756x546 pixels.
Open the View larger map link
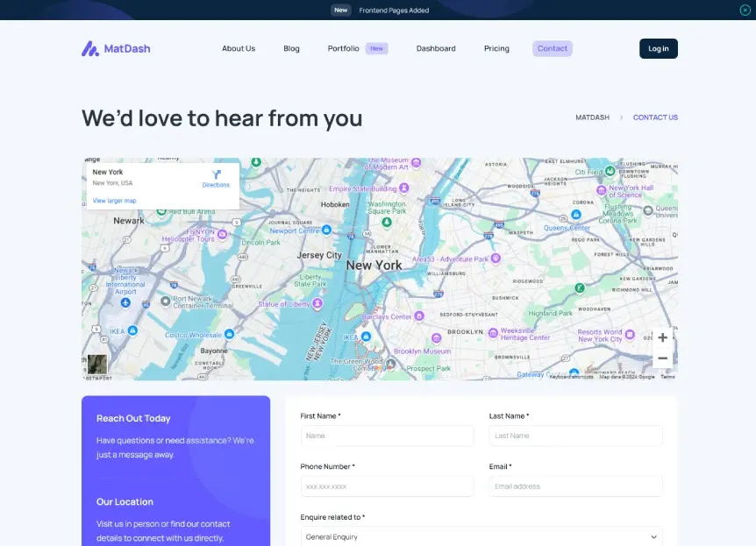pyautogui.click(x=115, y=201)
